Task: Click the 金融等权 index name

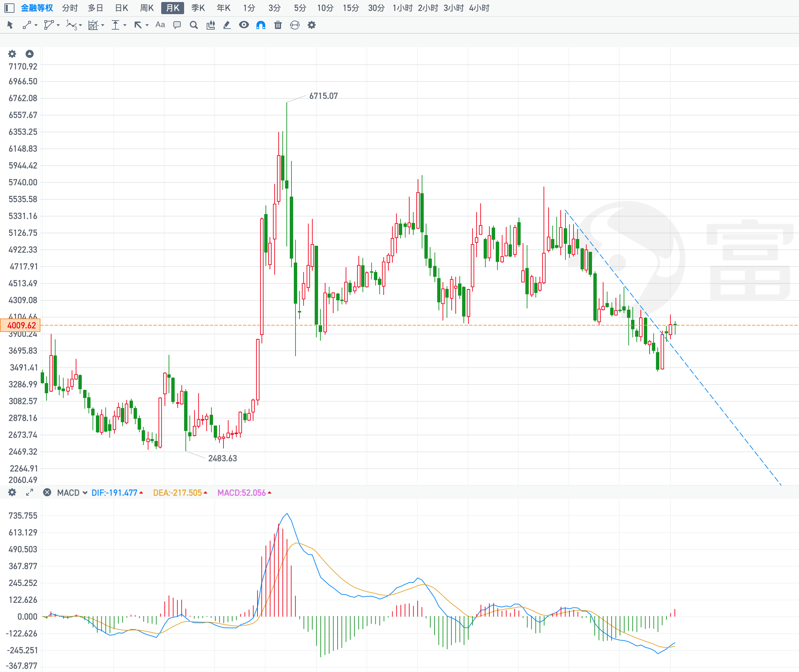Action: click(x=37, y=8)
